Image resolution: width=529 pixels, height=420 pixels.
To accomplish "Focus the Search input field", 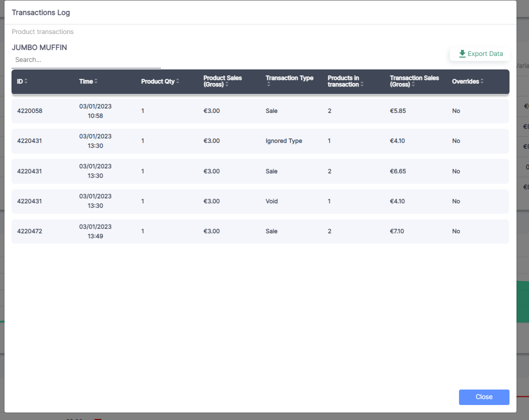I will click(86, 60).
